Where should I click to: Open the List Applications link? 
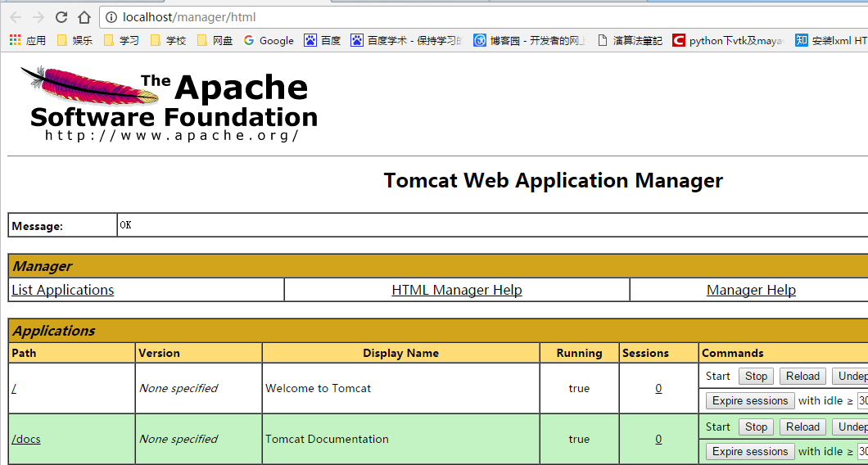62,290
